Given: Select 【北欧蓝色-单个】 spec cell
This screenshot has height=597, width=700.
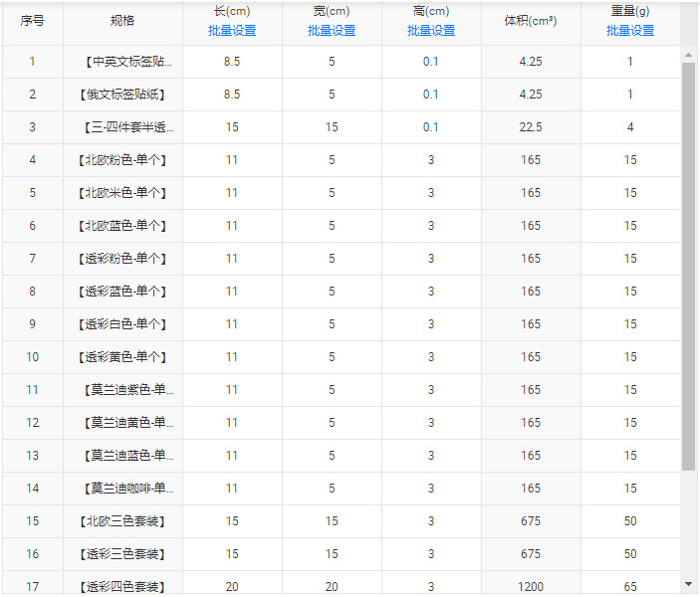Looking at the screenshot, I should 122,226.
